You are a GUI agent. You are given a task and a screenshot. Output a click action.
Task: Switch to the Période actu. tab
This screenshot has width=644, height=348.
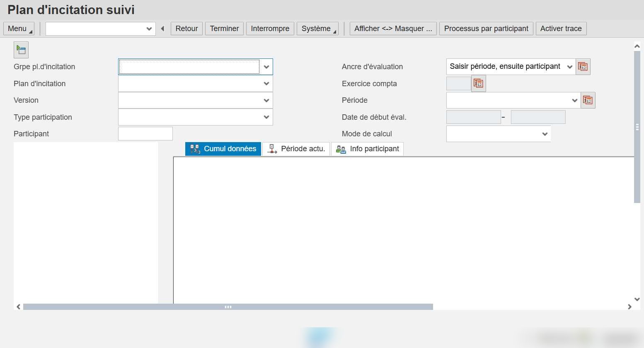tap(296, 149)
